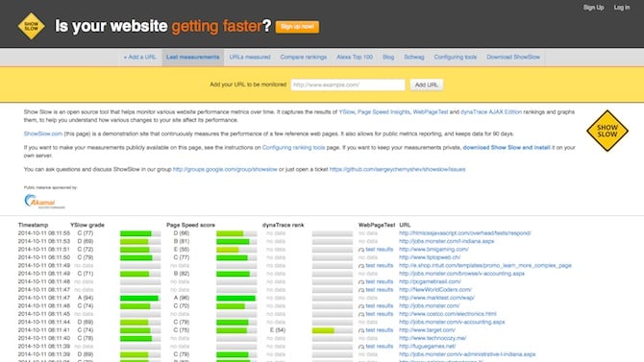Image resolution: width=644 pixels, height=362 pixels.
Task: Open the WebPageTest link in description
Action: 430,112
